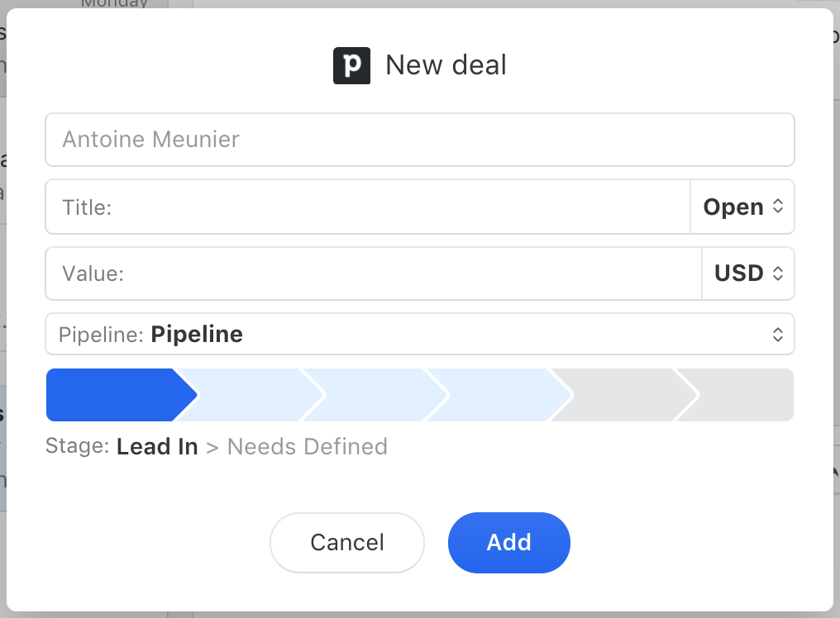
Task: Select the last gray pipeline stage segment
Action: point(737,395)
